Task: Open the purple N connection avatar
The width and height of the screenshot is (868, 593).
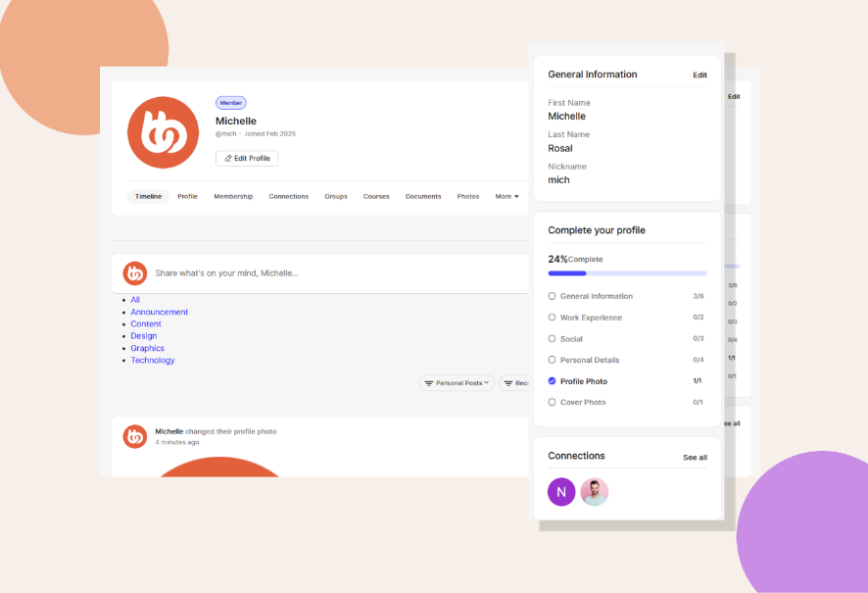Action: click(x=561, y=492)
